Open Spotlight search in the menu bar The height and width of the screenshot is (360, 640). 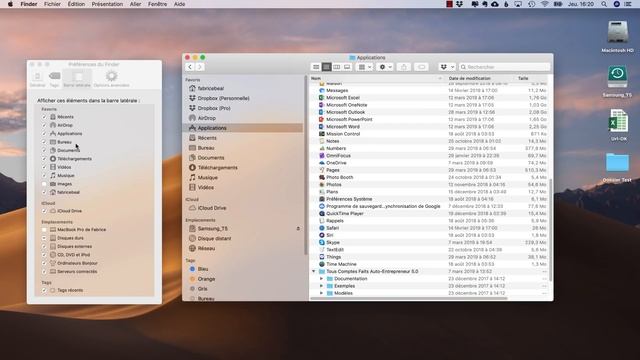pyautogui.click(x=604, y=4)
